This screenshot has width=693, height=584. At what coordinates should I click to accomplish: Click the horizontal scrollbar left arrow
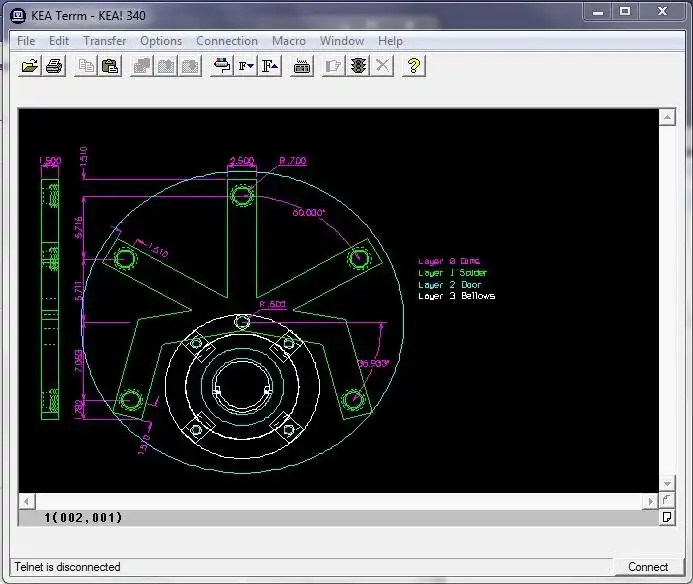(x=27, y=501)
